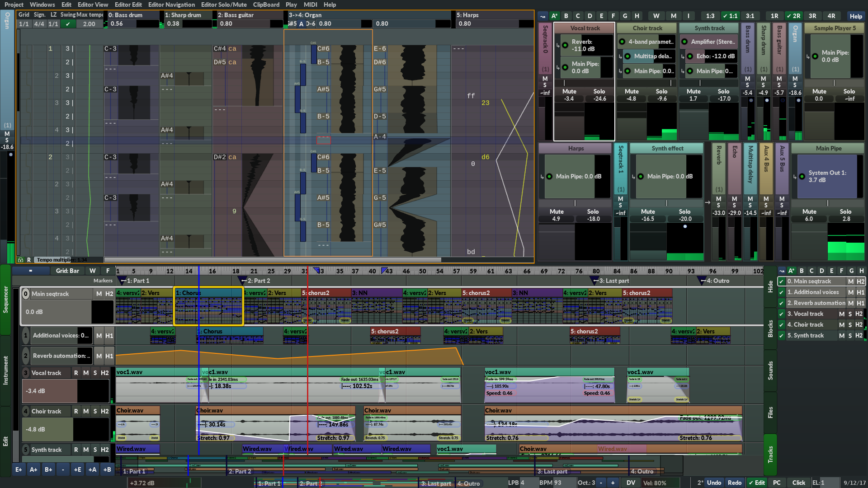Mute the Vocal track in sequencer
The image size is (868, 488).
[x=85, y=373]
